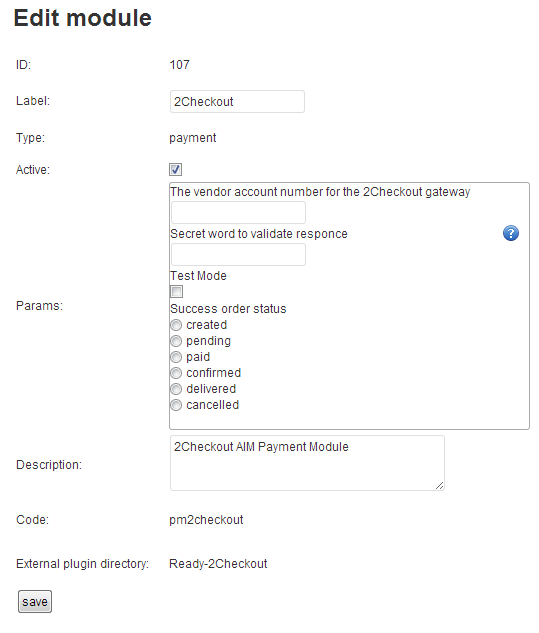539x633 pixels.
Task: Select the pending order status
Action: pos(176,341)
